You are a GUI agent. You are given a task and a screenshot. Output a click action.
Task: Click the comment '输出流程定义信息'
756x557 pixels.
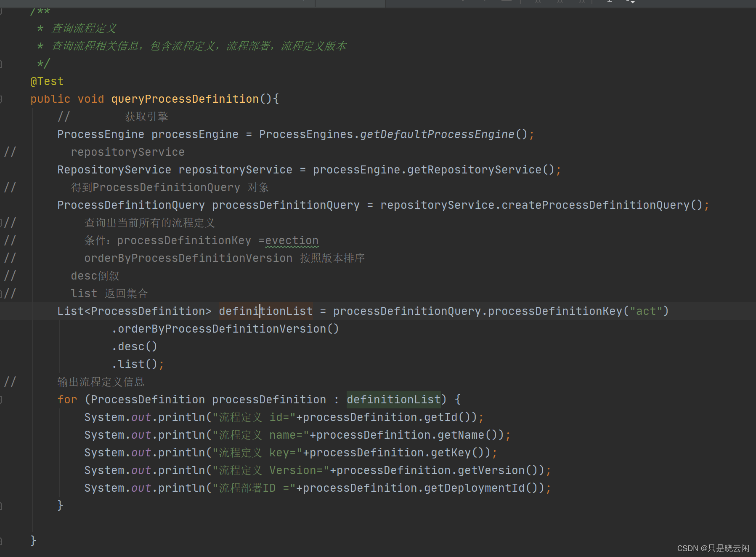(101, 382)
